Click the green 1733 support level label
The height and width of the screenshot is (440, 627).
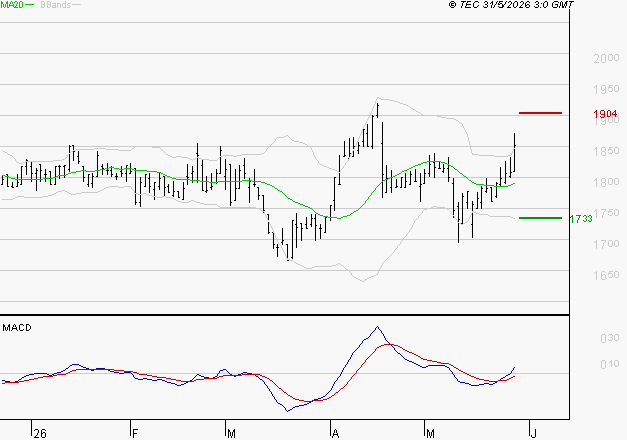tap(581, 219)
